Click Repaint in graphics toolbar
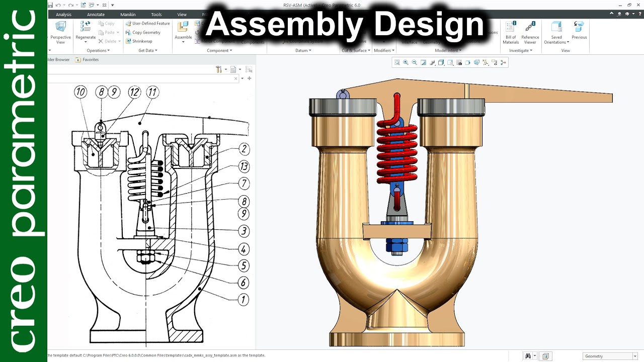 (423, 62)
